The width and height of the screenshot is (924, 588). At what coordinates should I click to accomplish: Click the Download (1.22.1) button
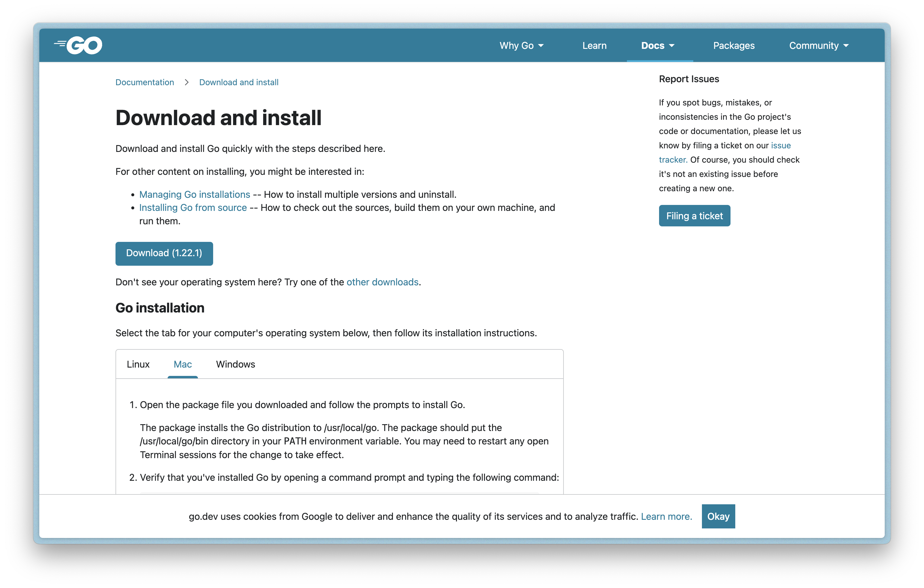coord(164,253)
